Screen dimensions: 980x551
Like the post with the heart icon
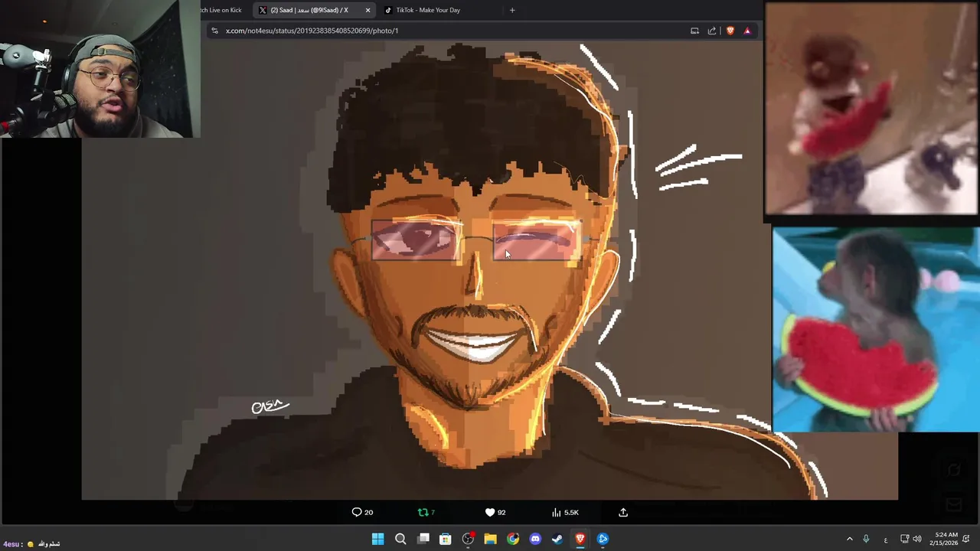pyautogui.click(x=490, y=512)
